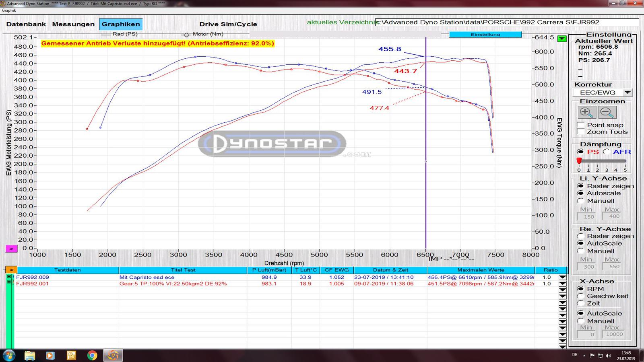Viewport: 644px width, 362px height.
Task: Set X-Achse to Geschw.keit
Action: pyautogui.click(x=580, y=296)
